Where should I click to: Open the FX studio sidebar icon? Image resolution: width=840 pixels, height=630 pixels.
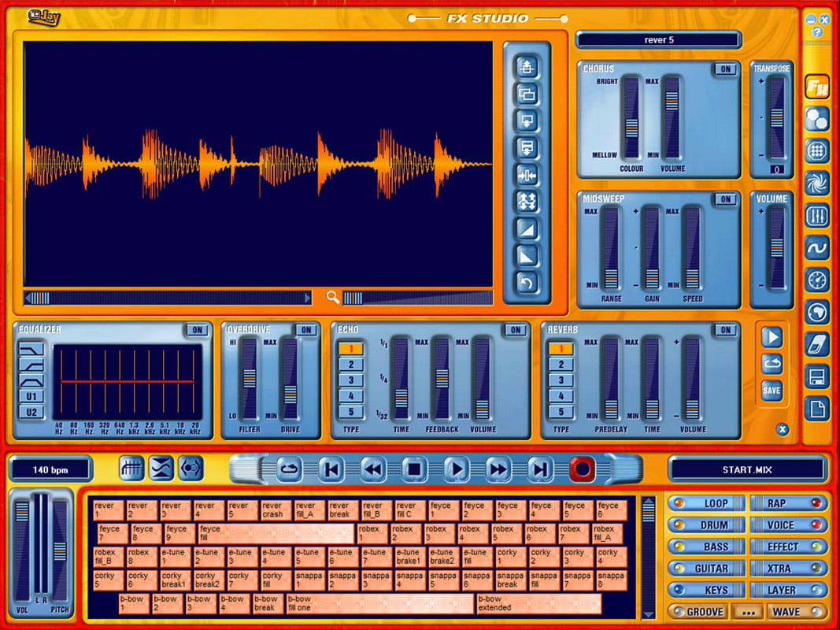coord(817,87)
